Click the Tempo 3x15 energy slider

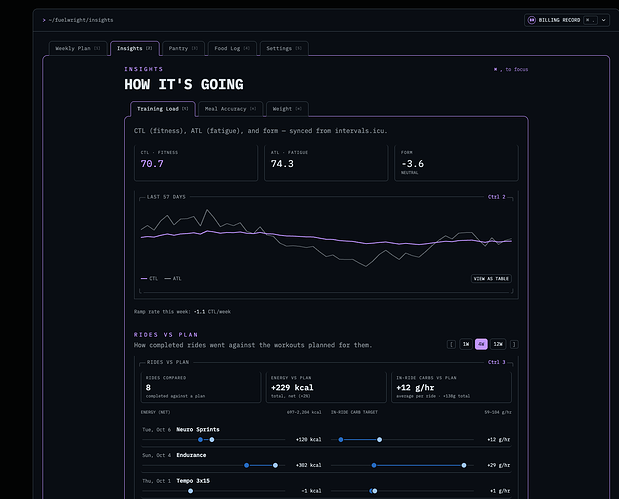coord(214,491)
